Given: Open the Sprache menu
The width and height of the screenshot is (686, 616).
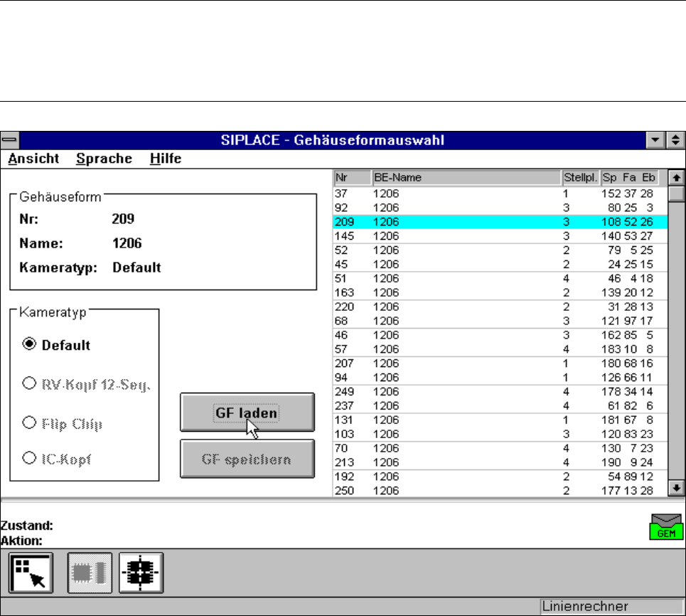Looking at the screenshot, I should [104, 159].
